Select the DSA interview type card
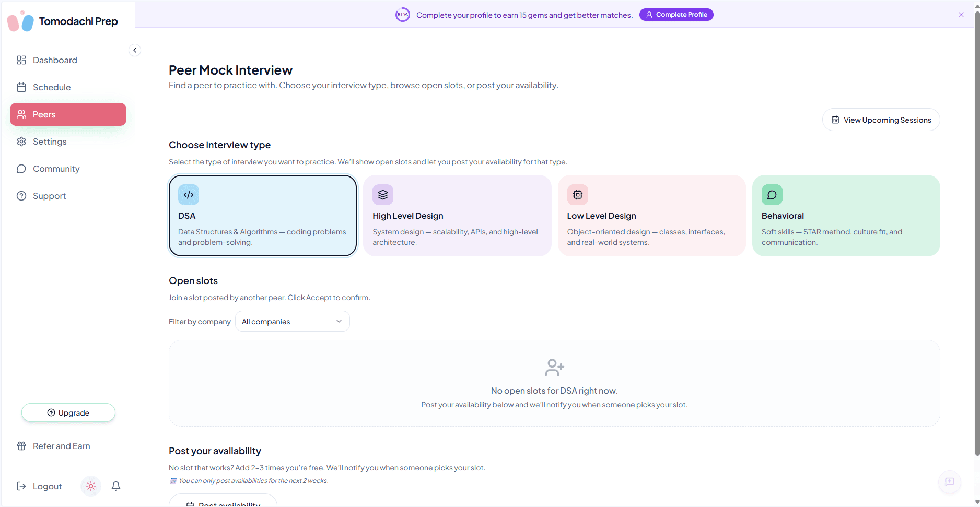 [263, 216]
